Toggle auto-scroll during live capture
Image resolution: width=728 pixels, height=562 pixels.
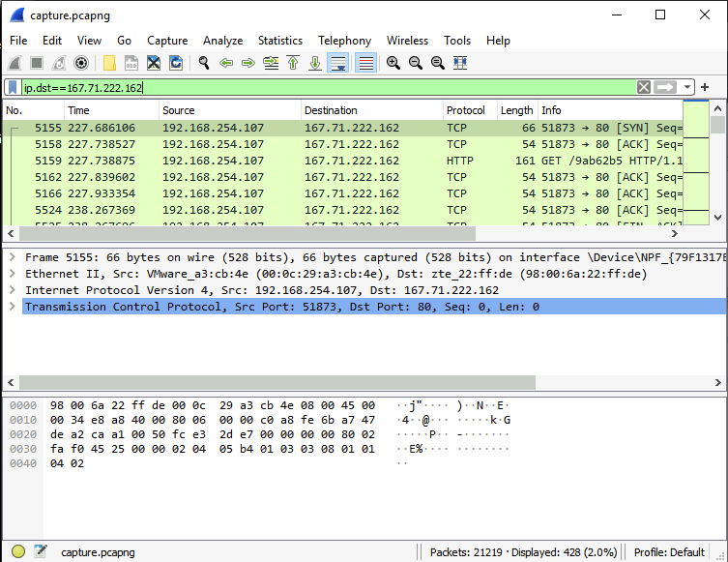click(x=338, y=63)
